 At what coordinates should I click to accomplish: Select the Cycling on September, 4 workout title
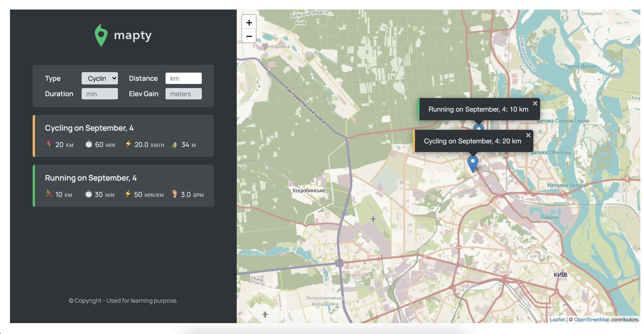coord(89,128)
